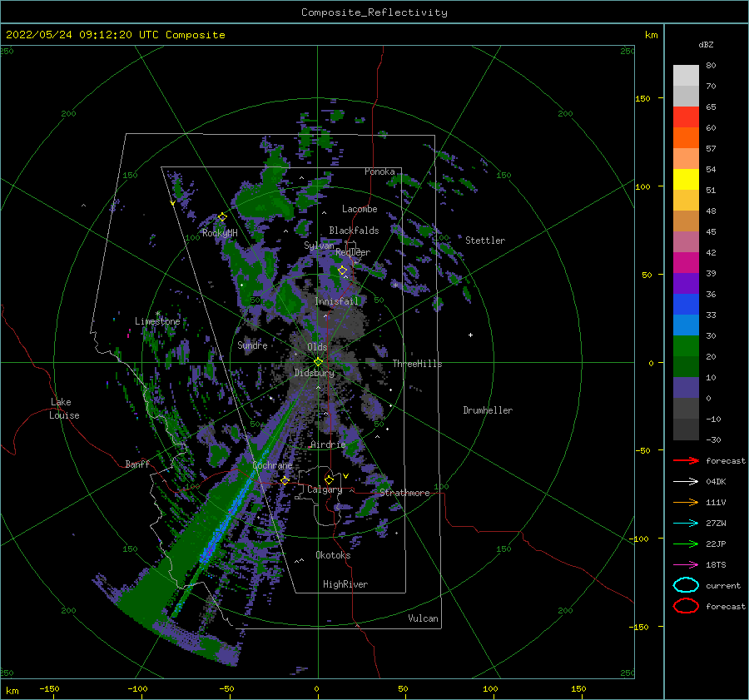Click the RedDeer city label

[x=353, y=252]
